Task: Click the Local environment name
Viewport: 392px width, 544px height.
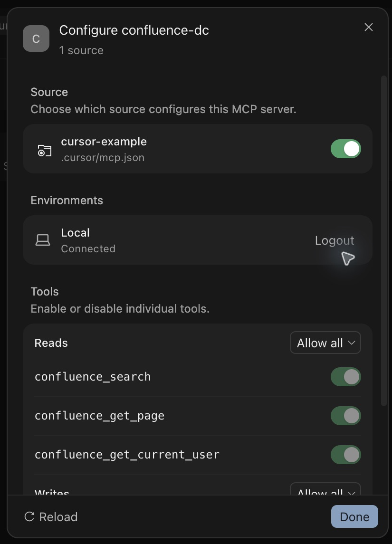Action: pyautogui.click(x=75, y=232)
